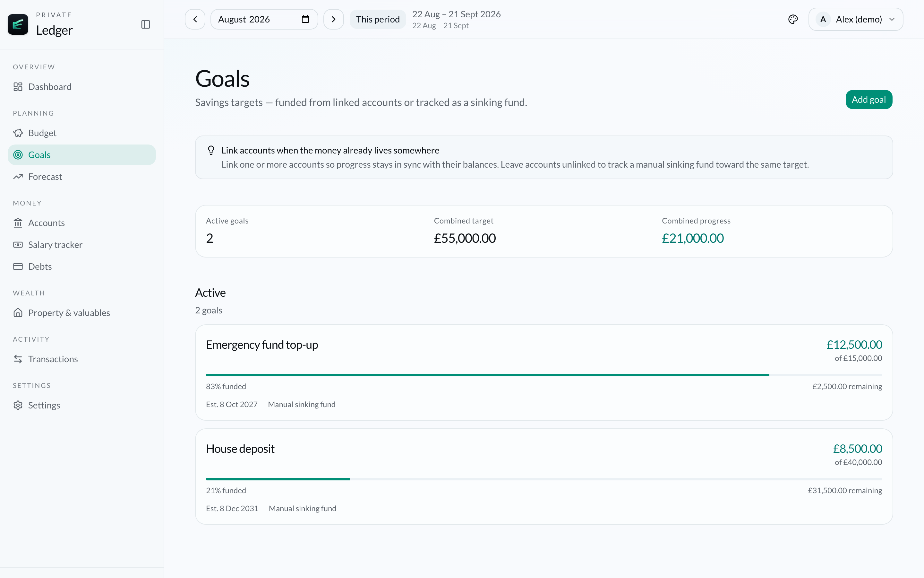Open Transactions under Activity
924x578 pixels.
click(x=82, y=359)
